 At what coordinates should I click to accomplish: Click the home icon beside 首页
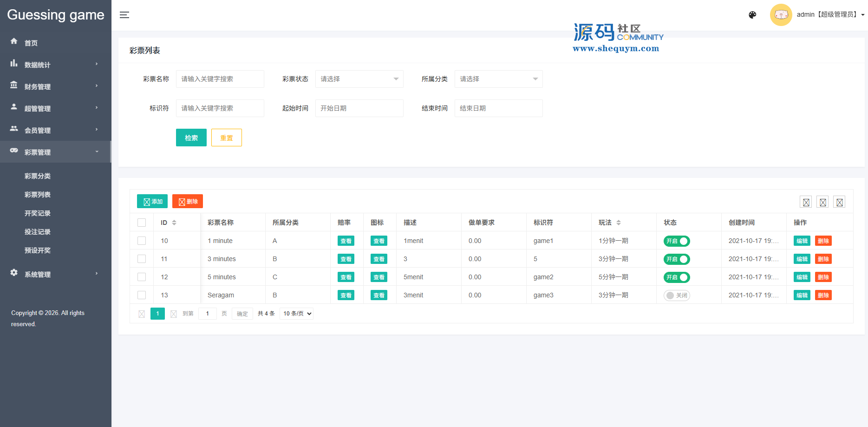14,41
